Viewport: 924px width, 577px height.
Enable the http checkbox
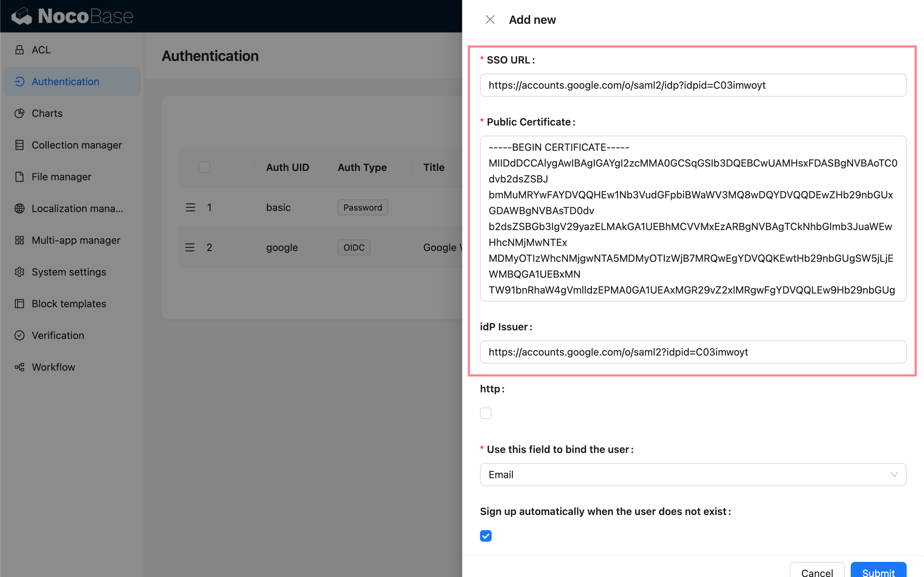coord(486,413)
